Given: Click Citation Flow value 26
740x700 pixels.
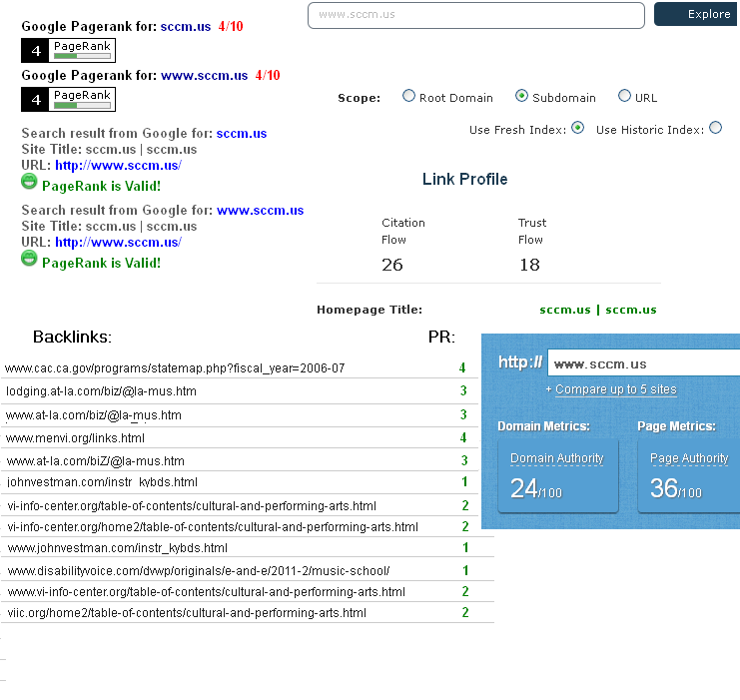Looking at the screenshot, I should 392,265.
